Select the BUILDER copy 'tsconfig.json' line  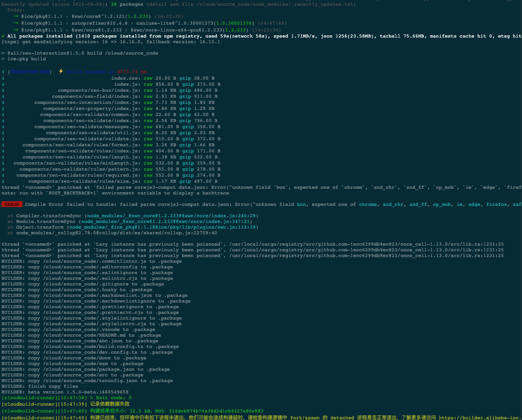point(87,381)
